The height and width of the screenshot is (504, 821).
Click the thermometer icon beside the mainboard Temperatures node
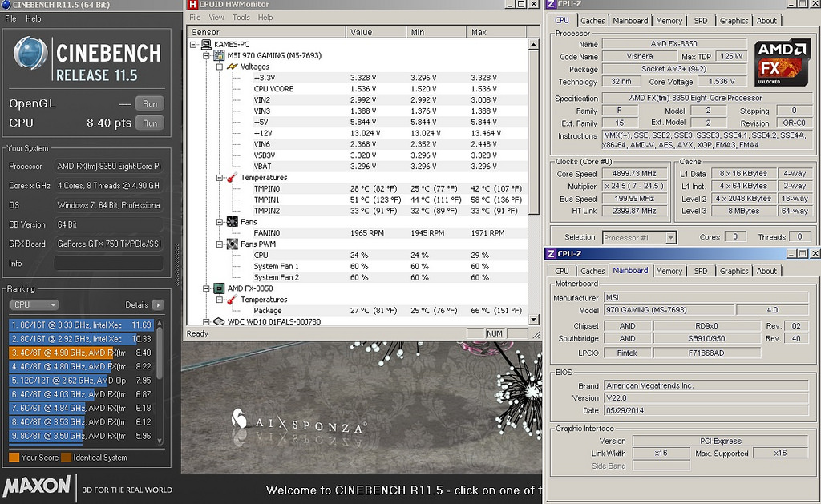[x=232, y=177]
